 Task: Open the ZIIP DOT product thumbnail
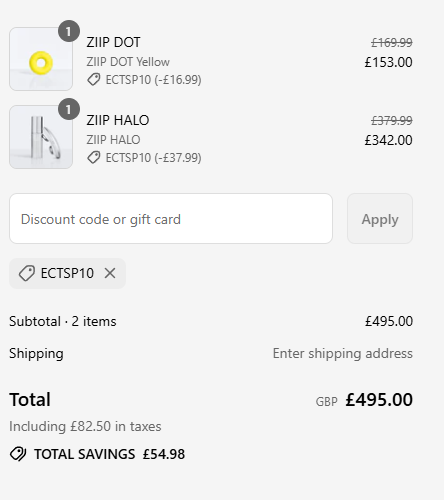click(x=41, y=59)
